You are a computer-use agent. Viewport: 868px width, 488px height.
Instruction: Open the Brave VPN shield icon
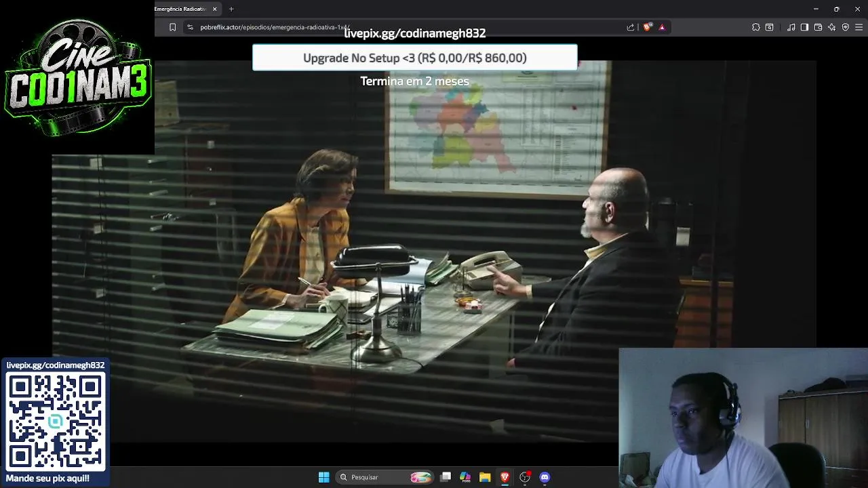(845, 27)
